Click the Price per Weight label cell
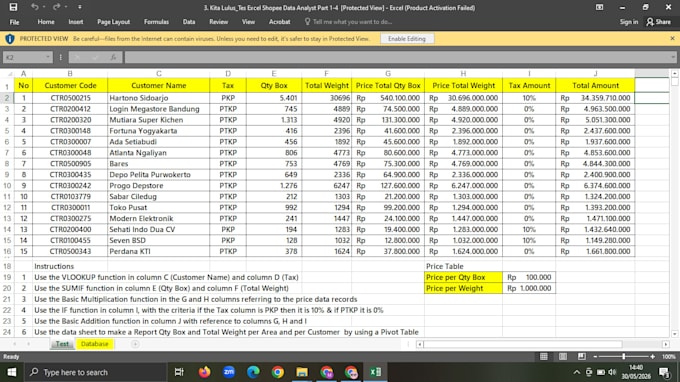680x382 pixels. [463, 288]
